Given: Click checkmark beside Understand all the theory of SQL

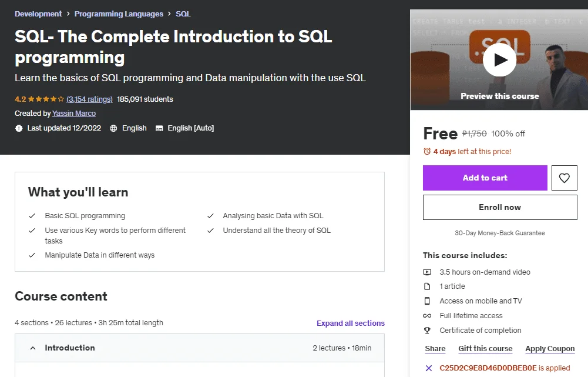Looking at the screenshot, I should pos(210,230).
